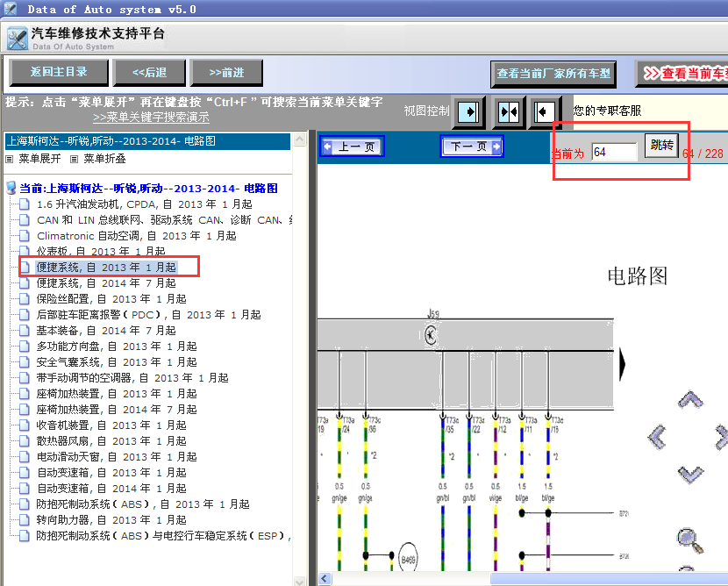728x586 pixels.
Task: Click the view control expand-right arrow icon
Action: [x=468, y=112]
